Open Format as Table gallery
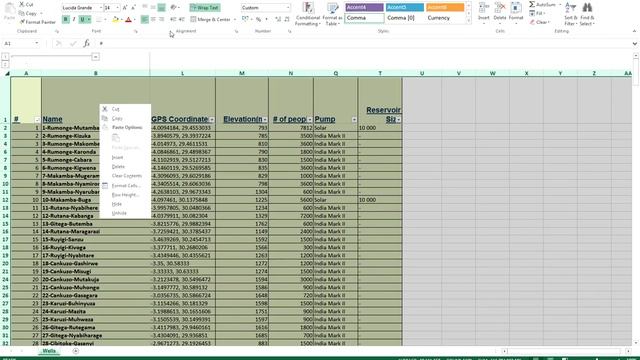The image size is (640, 360). 332,14
